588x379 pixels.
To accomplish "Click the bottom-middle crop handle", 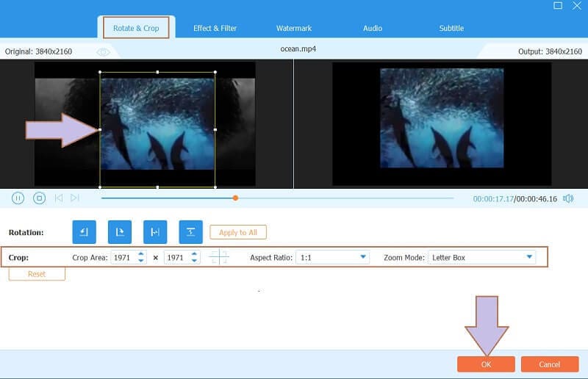I will (x=157, y=187).
